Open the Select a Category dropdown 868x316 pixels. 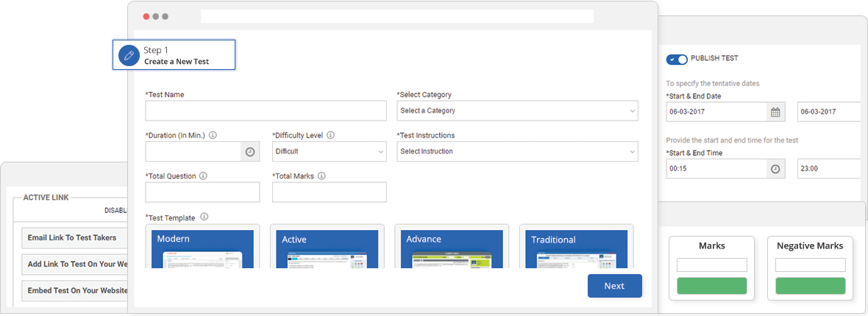518,111
